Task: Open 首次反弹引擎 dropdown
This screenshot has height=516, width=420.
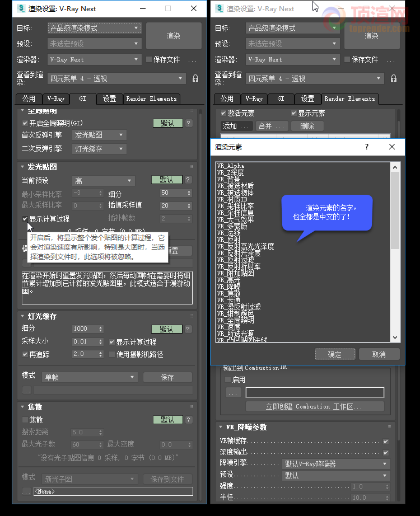Action: [x=99, y=135]
